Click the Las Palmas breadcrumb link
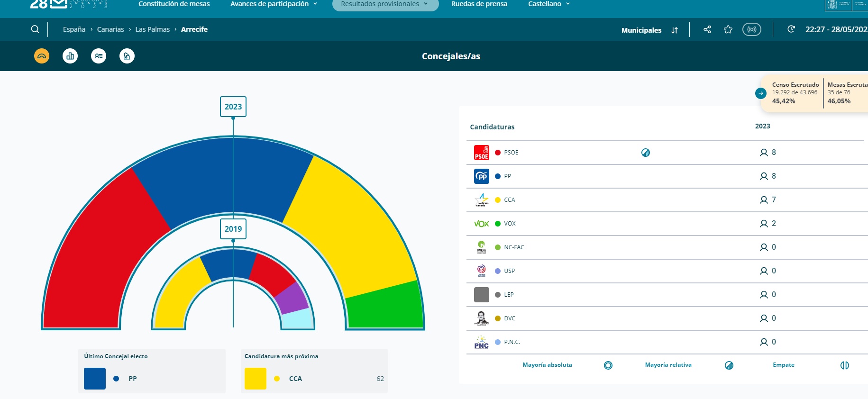Image resolution: width=868 pixels, height=399 pixels. coord(152,29)
